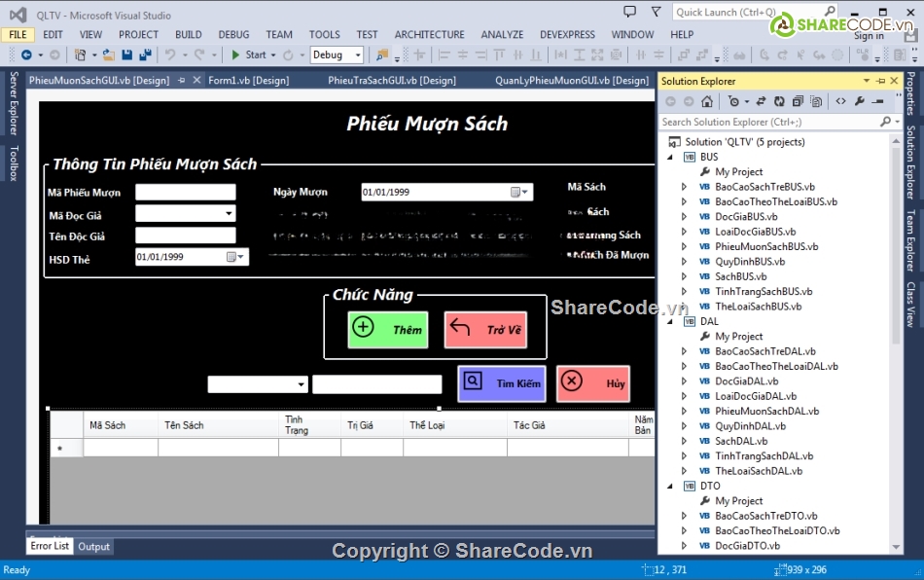924x580 pixels.
Task: Open the Properties side tab
Action: click(911, 93)
